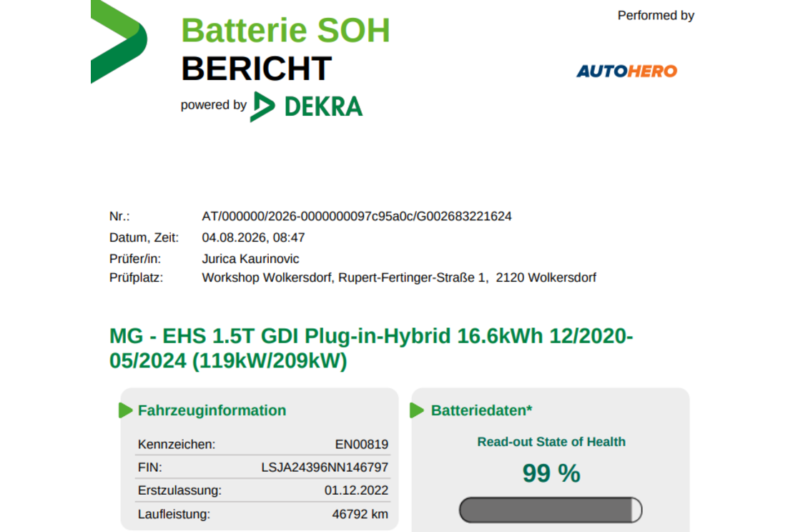Click the Erstzulassung: label
This screenshot has width=798, height=532.
(179, 491)
